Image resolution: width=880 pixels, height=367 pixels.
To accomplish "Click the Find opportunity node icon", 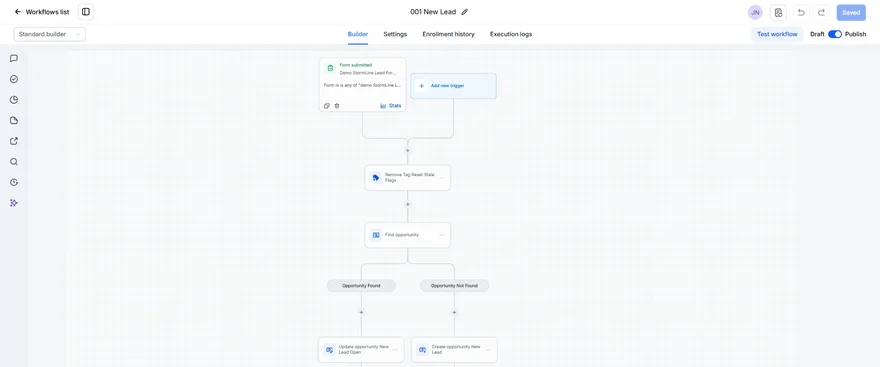I will [376, 235].
